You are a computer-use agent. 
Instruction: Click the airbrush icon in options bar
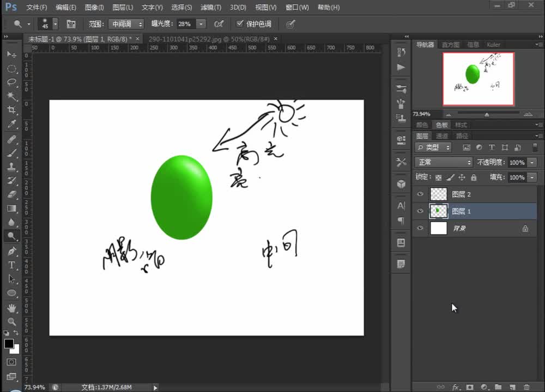[x=219, y=24]
